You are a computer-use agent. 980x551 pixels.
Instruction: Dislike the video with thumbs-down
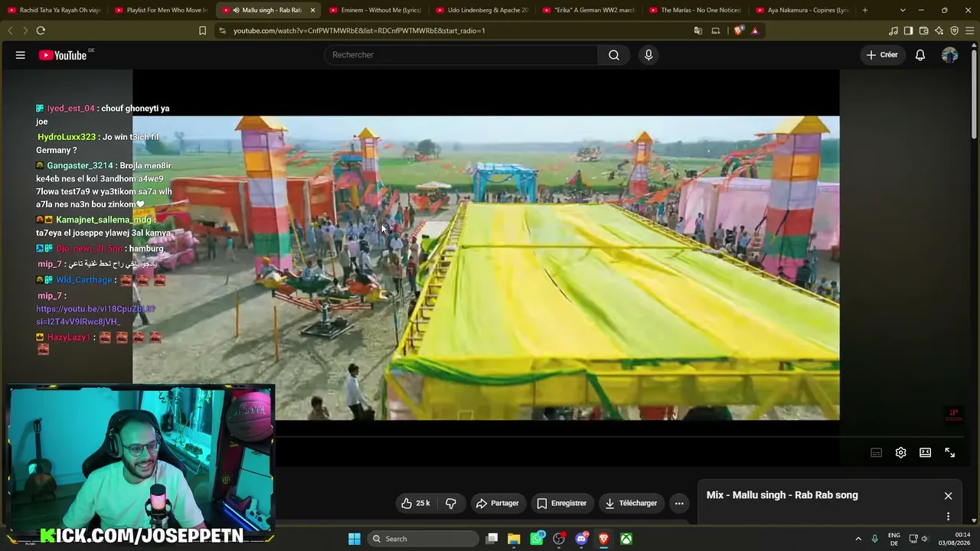[451, 504]
